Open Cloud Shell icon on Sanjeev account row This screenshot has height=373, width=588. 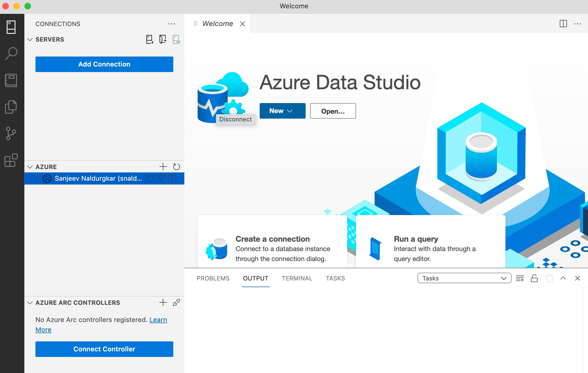coord(172,178)
